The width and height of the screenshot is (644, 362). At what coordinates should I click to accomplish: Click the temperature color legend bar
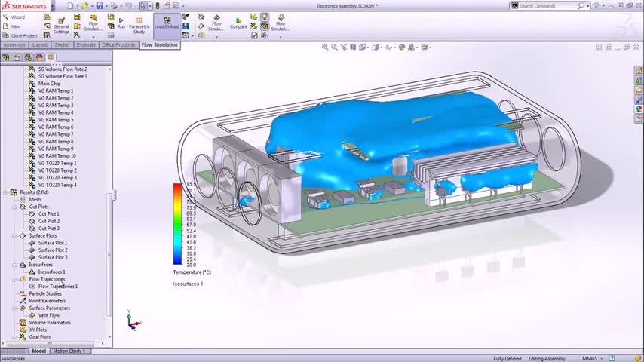pyautogui.click(x=177, y=224)
